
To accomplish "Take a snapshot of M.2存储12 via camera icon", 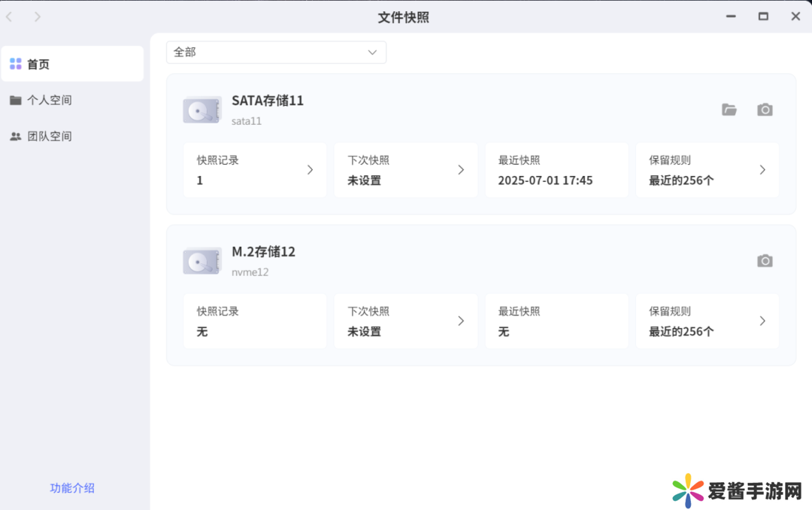I will 765,261.
